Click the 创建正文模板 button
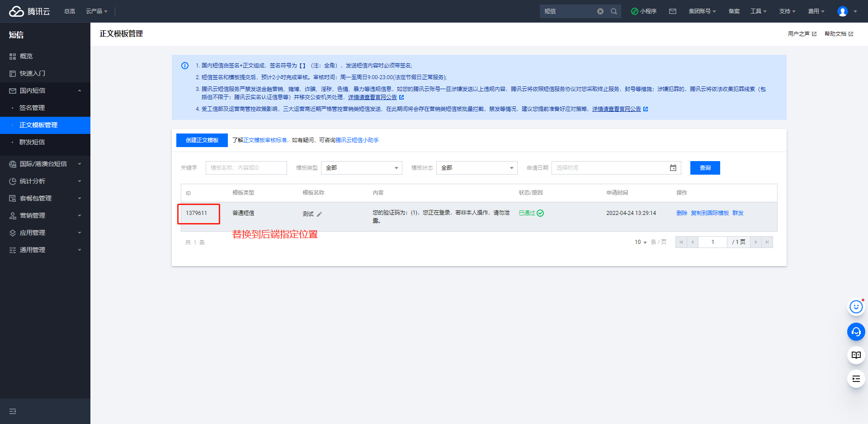Viewport: 868px width, 424px height. coord(202,140)
